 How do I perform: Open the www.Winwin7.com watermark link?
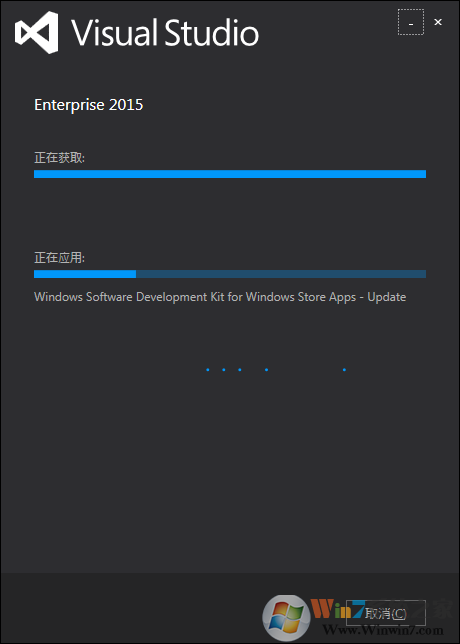tap(383, 631)
